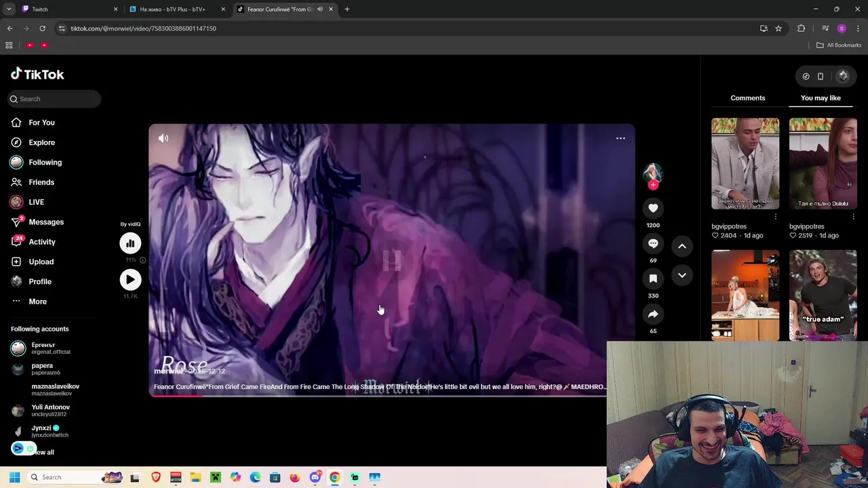Open thumbnail captioned 'Тая е пълно Dululu'
This screenshot has width=868, height=488.
coord(823,163)
